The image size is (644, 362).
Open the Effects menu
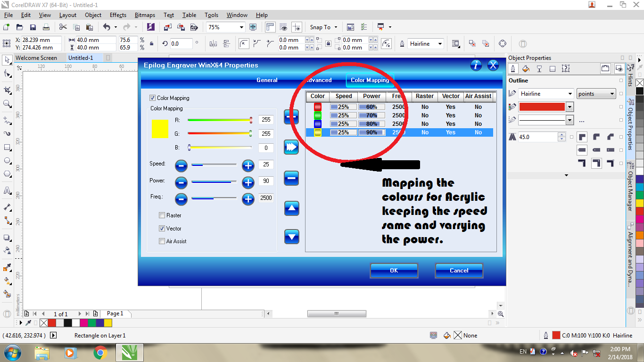click(x=118, y=15)
